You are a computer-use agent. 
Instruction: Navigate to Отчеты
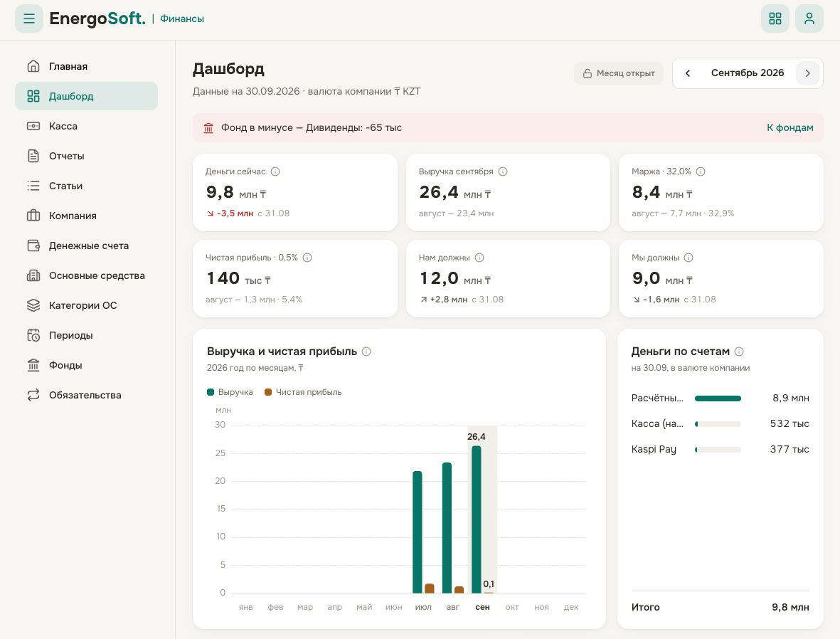86,156
